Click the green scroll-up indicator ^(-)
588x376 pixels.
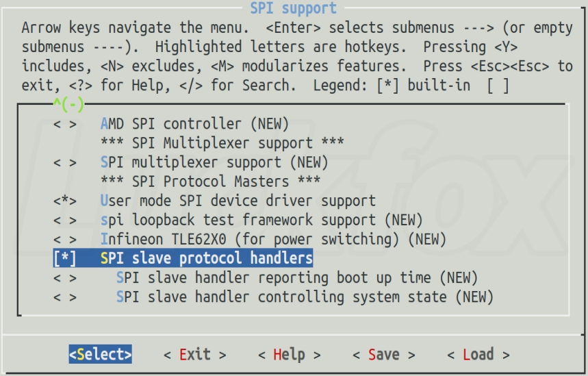[68, 104]
